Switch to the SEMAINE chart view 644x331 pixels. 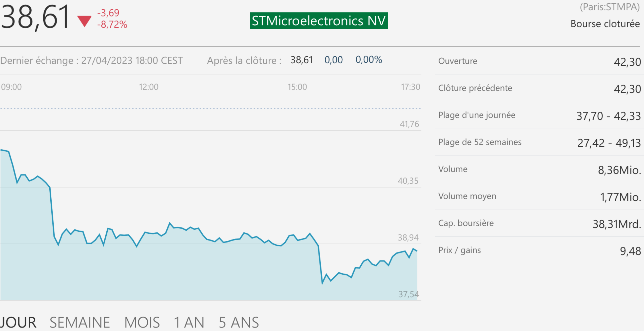pos(80,322)
